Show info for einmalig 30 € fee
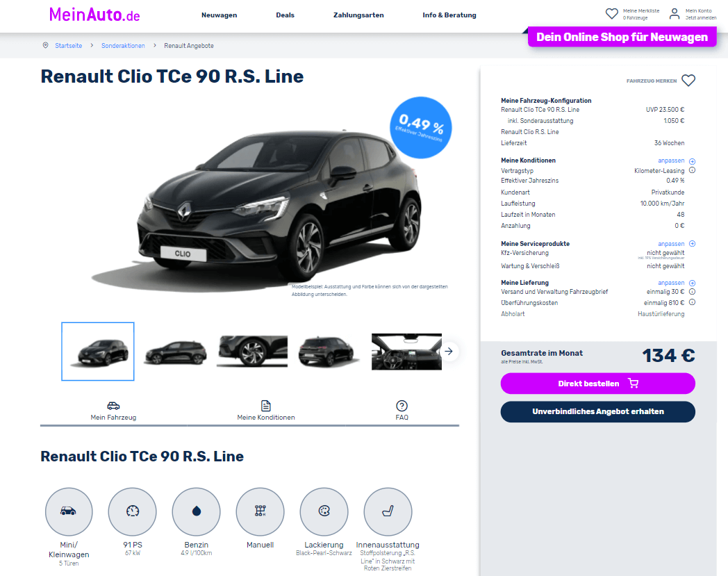The height and width of the screenshot is (576, 728). pos(693,292)
